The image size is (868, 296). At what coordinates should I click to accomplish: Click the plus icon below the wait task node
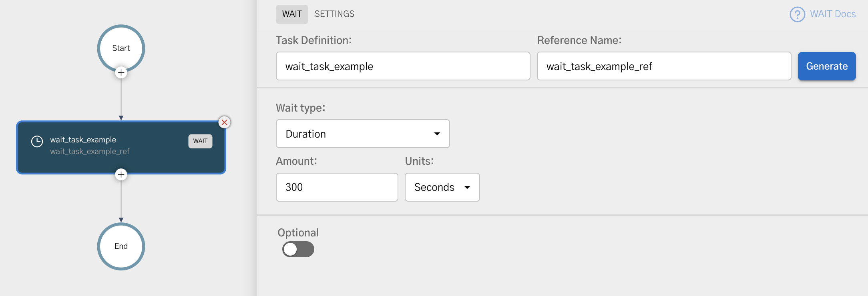pos(121,174)
